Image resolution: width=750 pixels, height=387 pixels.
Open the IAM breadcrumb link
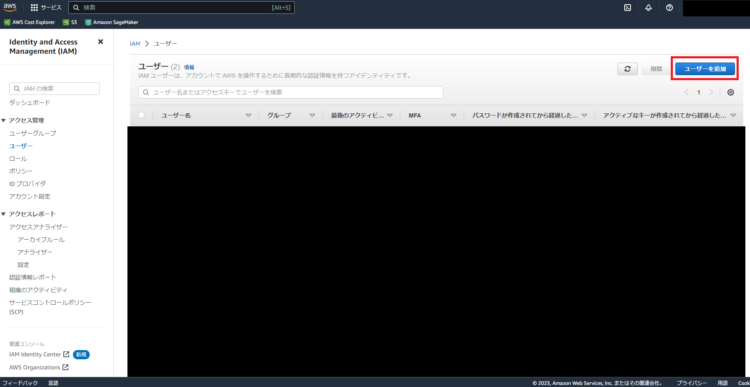click(135, 44)
